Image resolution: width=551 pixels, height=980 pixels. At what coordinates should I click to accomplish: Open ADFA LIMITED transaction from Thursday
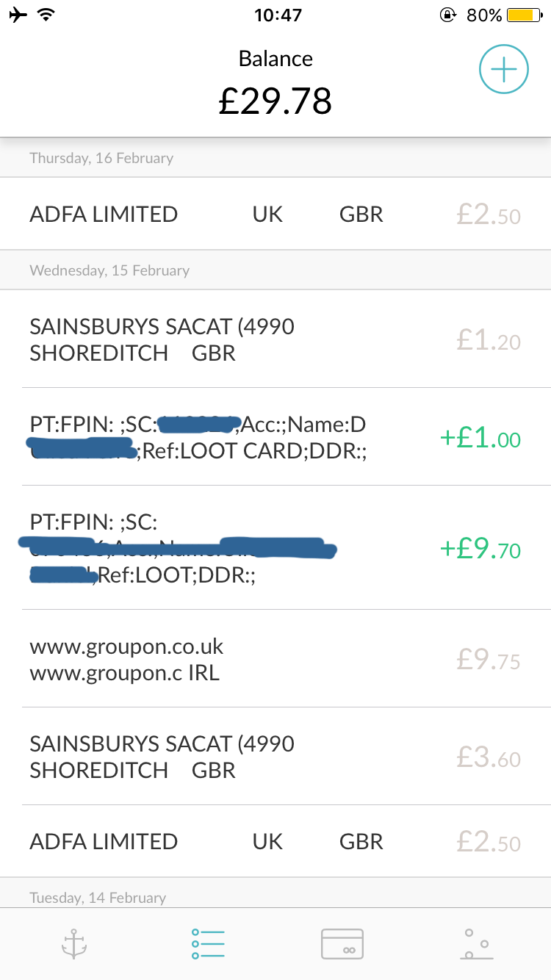pos(275,215)
